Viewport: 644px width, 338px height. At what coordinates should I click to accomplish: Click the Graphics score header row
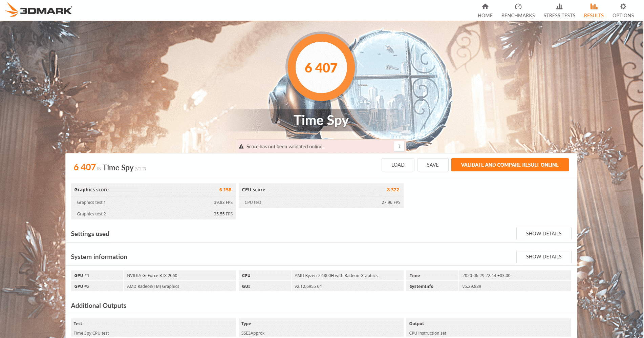[x=153, y=190]
